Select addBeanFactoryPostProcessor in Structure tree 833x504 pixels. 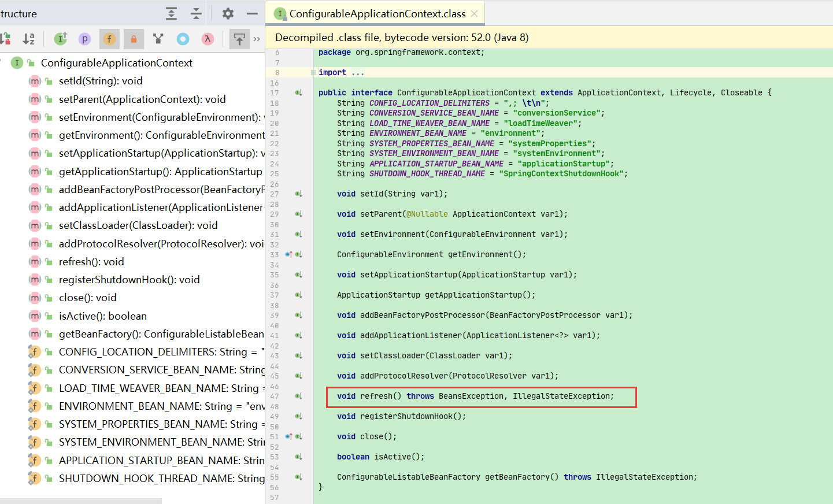[x=161, y=190]
